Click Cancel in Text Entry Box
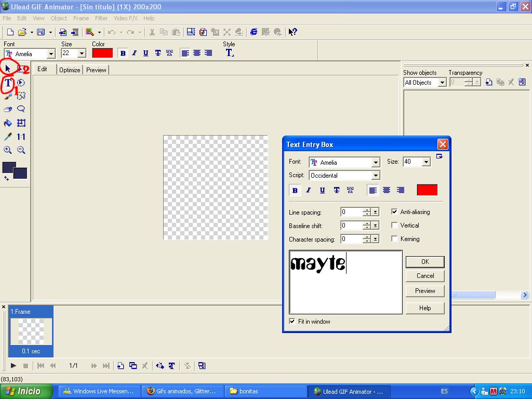 coord(425,276)
